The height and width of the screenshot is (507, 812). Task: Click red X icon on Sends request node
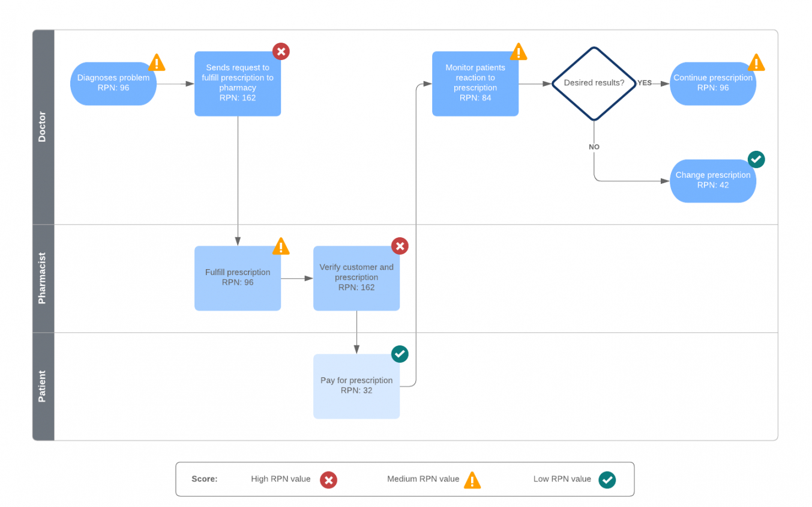281,51
